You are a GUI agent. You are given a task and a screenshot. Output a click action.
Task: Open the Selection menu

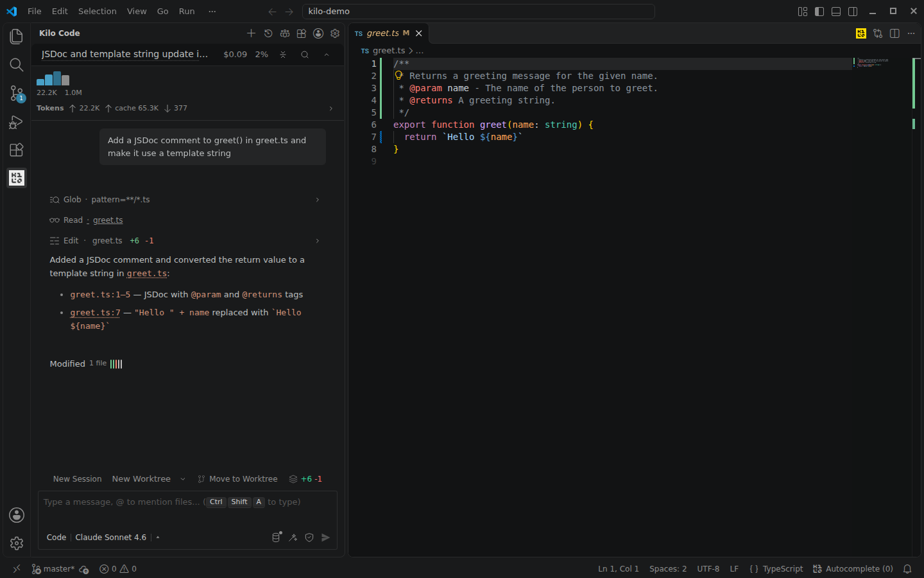(x=98, y=12)
